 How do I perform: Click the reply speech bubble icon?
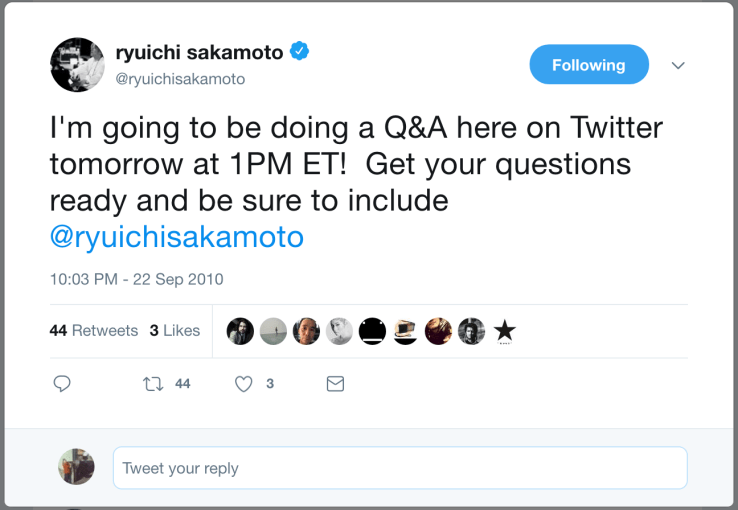[x=62, y=384]
